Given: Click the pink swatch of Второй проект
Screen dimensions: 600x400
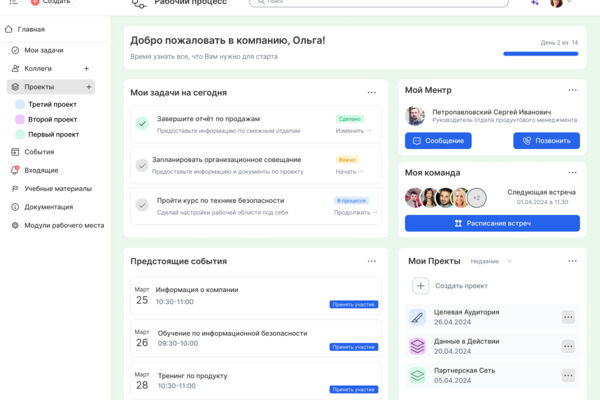Looking at the screenshot, I should (20, 119).
